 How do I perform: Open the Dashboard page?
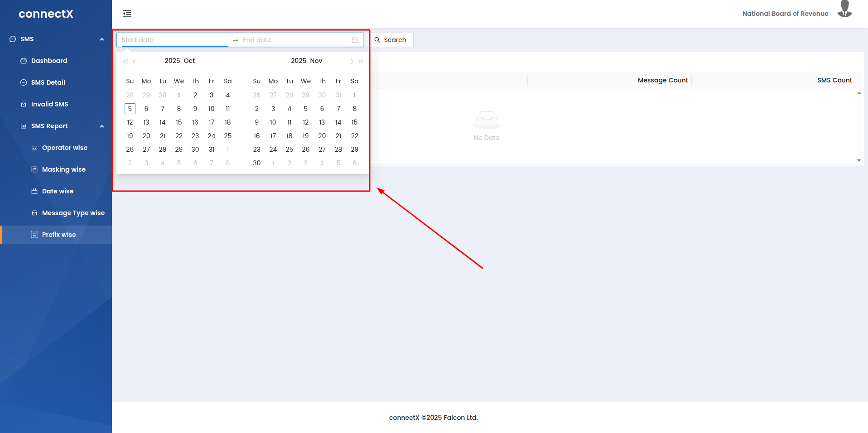tap(49, 61)
